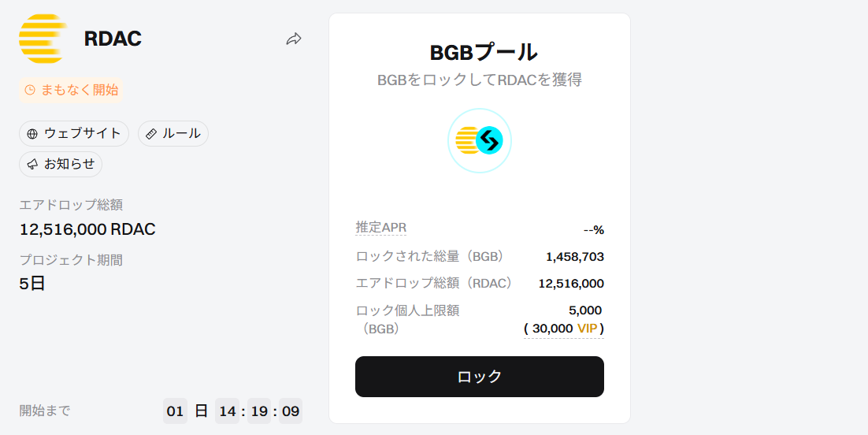The image size is (868, 435).
Task: Click the 推定APR underlined label
Action: pyautogui.click(x=381, y=228)
